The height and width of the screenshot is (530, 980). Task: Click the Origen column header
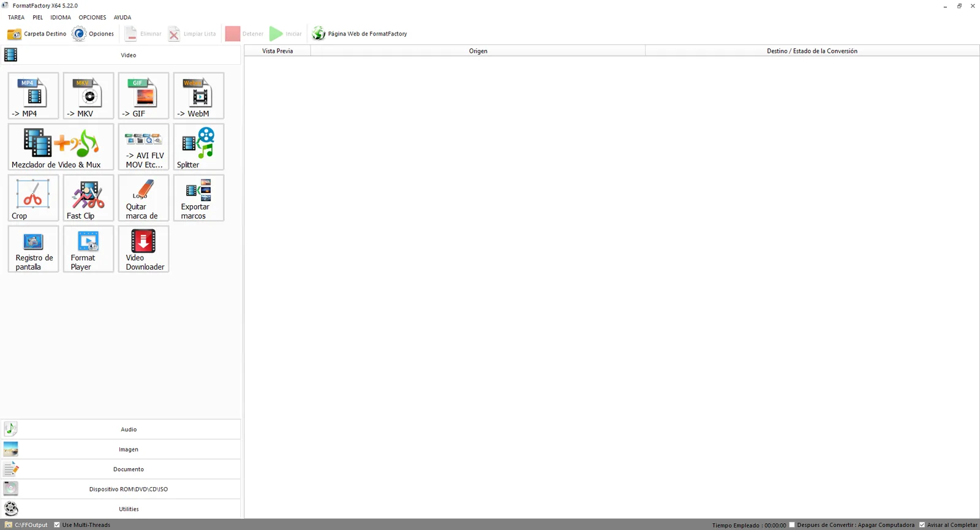coord(478,51)
